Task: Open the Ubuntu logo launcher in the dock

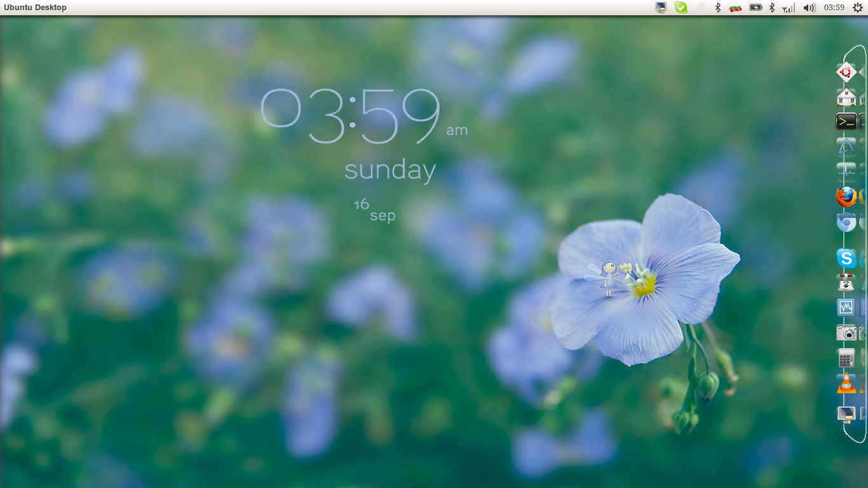Action: click(x=846, y=72)
